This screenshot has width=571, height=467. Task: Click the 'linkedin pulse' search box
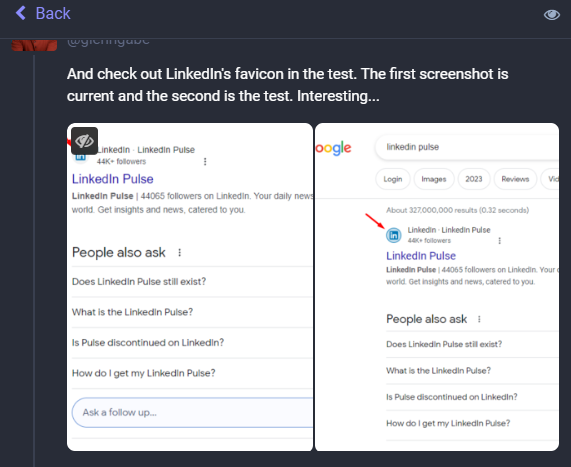click(x=467, y=147)
